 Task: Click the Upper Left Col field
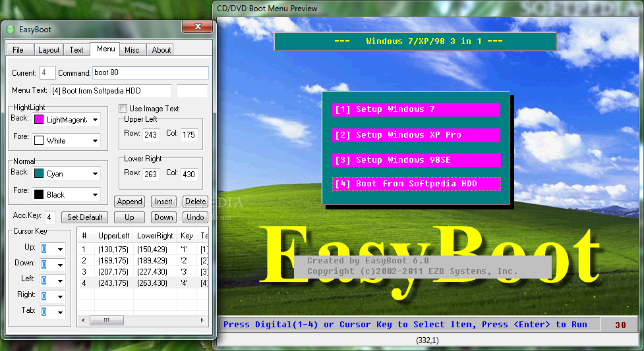[189, 134]
